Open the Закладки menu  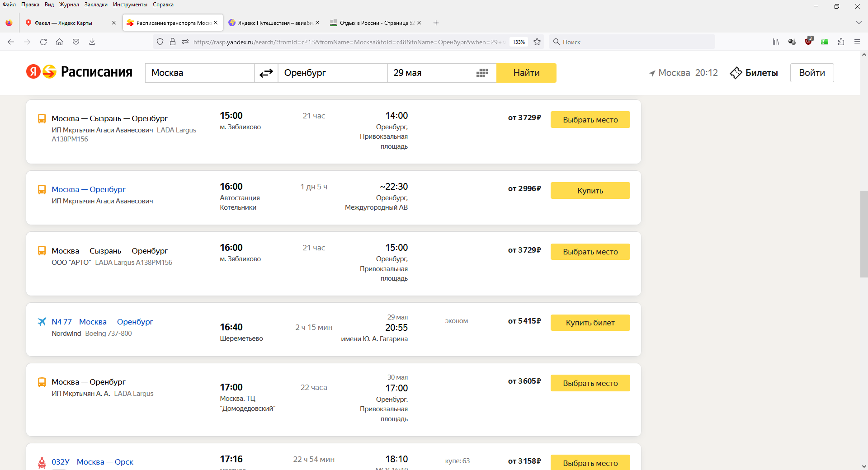[96, 5]
